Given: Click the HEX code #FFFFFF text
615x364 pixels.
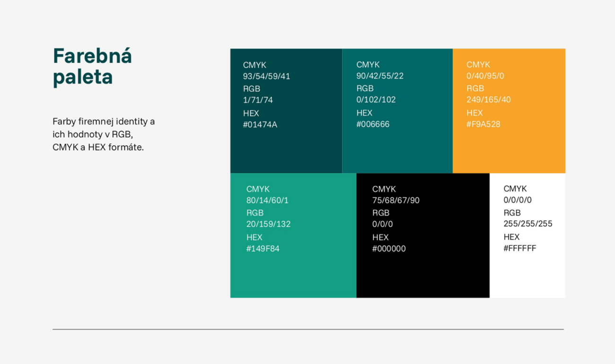Looking at the screenshot, I should pyautogui.click(x=520, y=248).
